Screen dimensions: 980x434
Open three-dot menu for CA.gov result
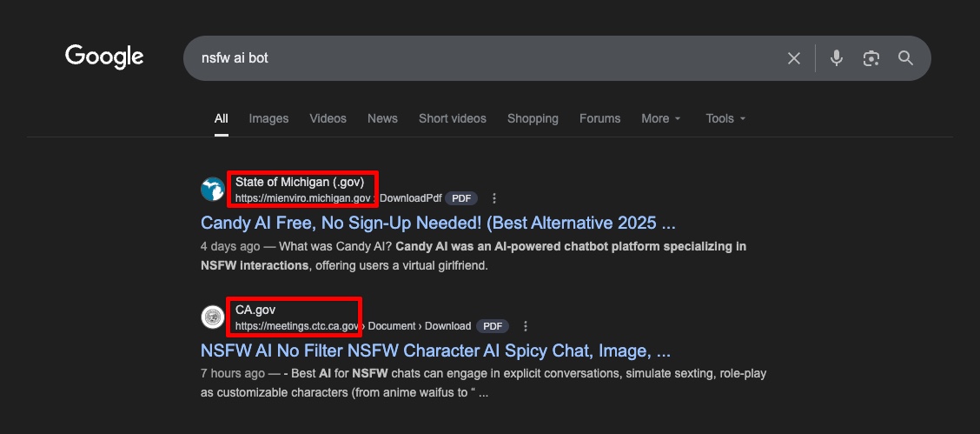coord(526,326)
